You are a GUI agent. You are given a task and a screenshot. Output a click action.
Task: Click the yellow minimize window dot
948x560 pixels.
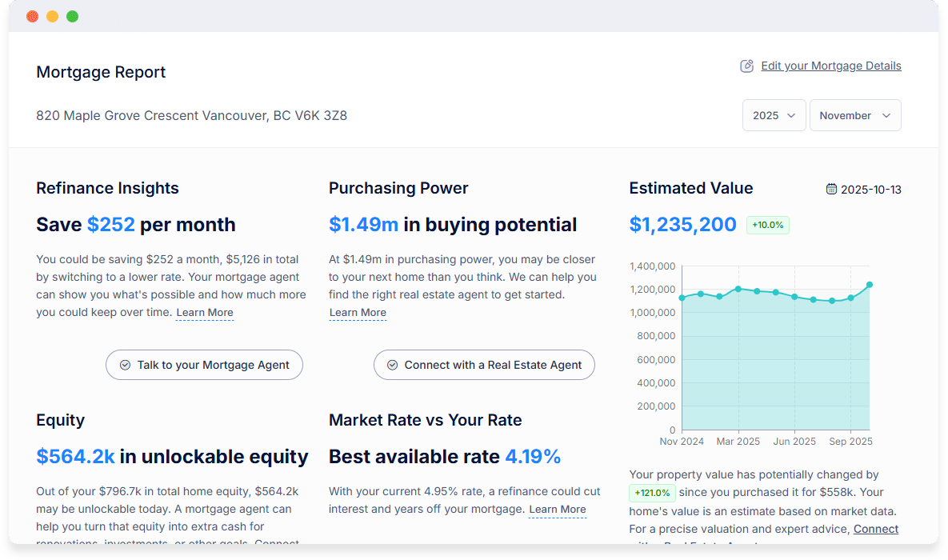click(x=52, y=16)
